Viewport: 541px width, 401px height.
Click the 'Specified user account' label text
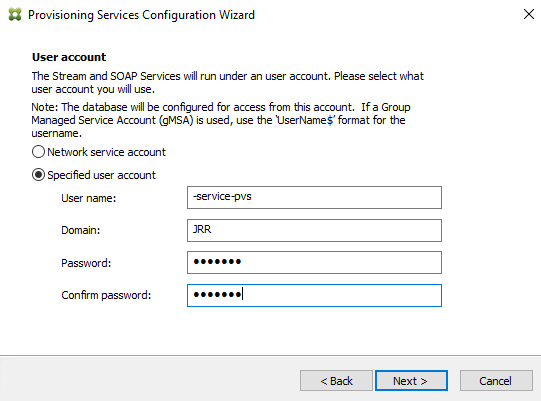[101, 175]
